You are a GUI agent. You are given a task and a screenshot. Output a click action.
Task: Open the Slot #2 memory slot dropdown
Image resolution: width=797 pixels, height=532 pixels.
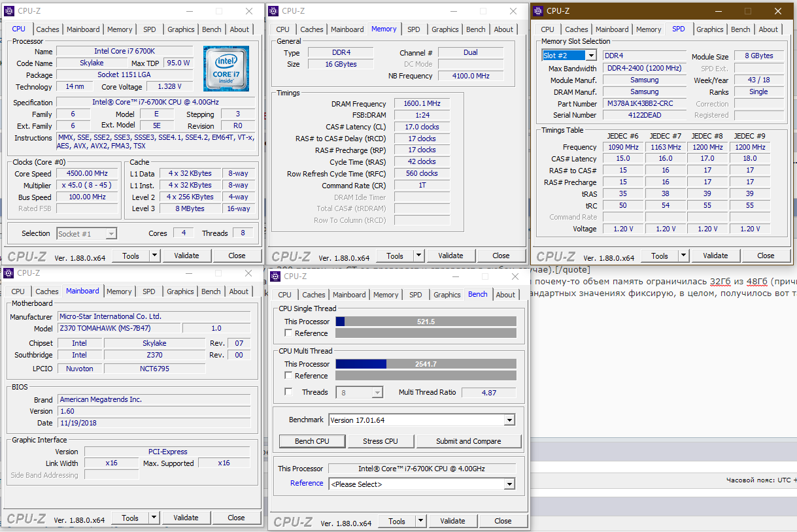coord(591,56)
